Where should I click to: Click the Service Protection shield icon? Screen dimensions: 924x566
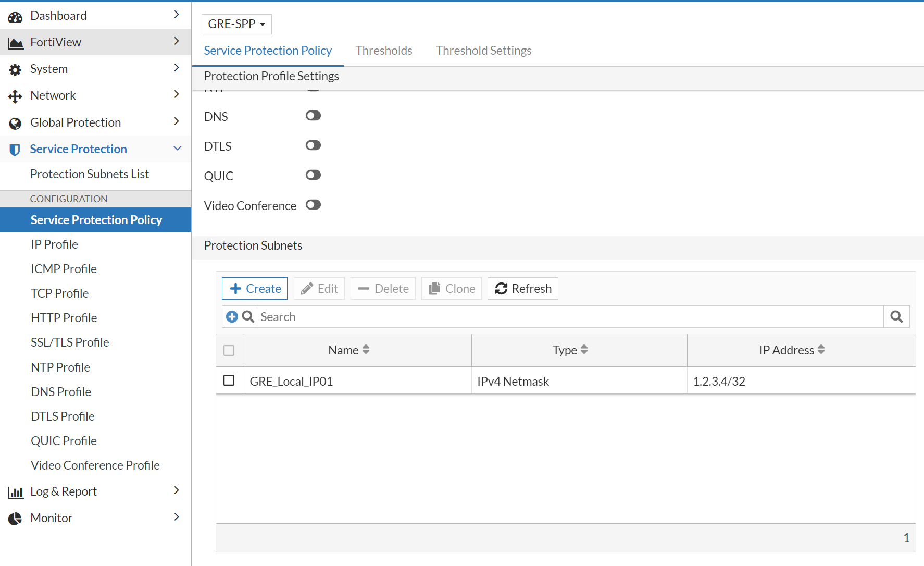(x=15, y=149)
